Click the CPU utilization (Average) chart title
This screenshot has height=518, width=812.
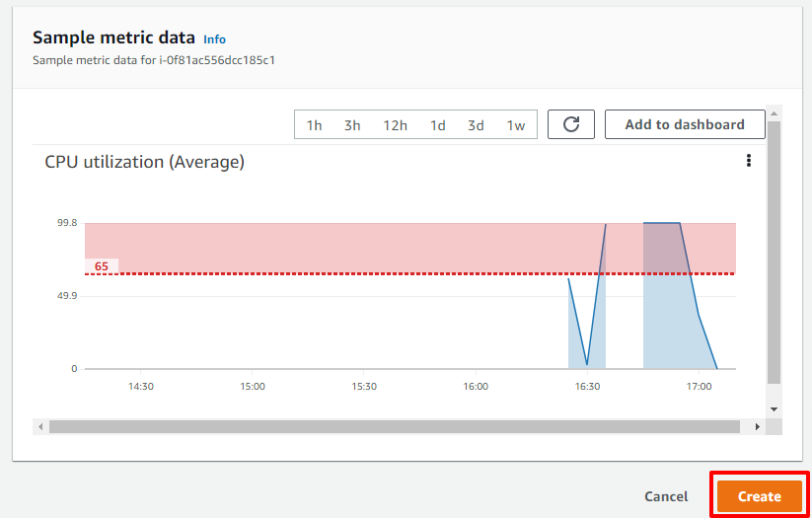click(x=144, y=162)
